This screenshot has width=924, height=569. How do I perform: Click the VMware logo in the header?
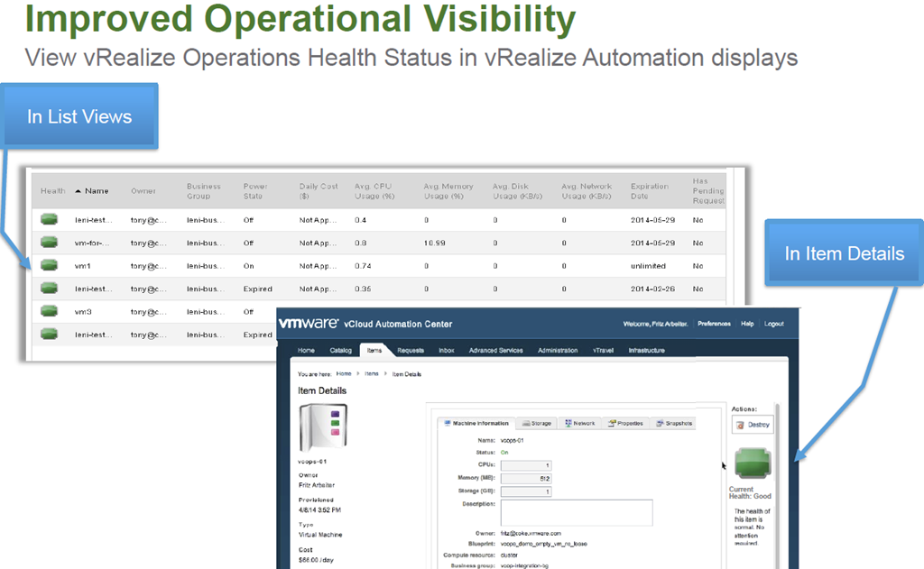coord(309,324)
